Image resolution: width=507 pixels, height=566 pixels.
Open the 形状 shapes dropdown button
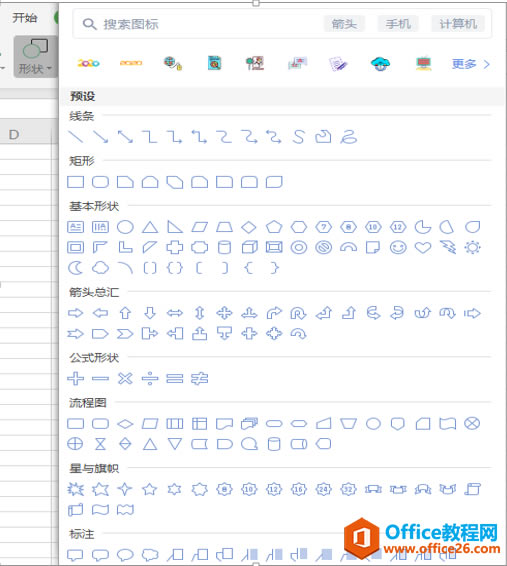click(x=35, y=56)
